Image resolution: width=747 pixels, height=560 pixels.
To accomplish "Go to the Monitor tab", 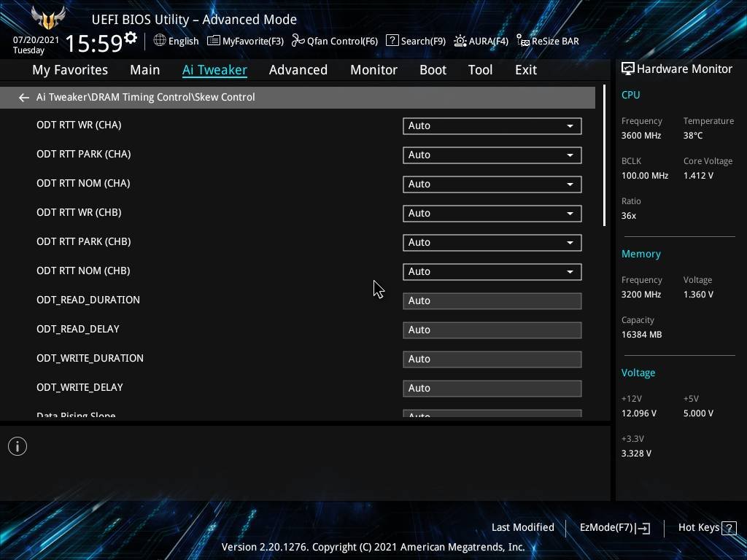I will [x=373, y=70].
